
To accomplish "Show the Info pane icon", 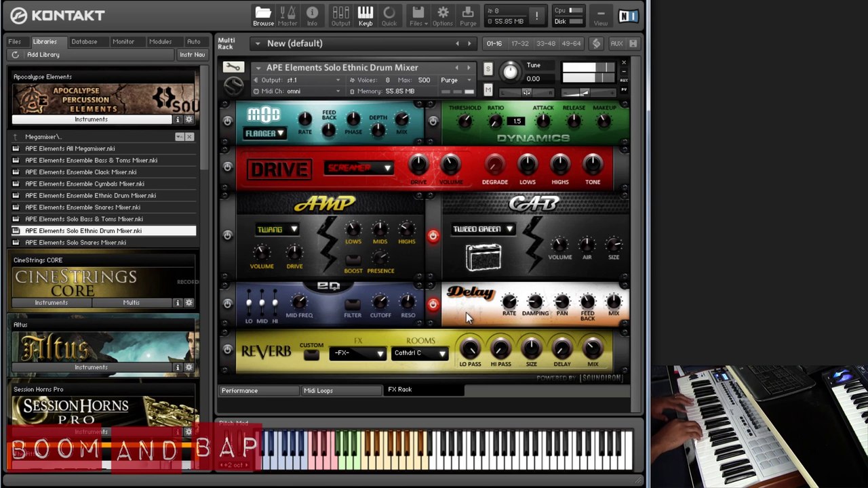I will point(312,16).
